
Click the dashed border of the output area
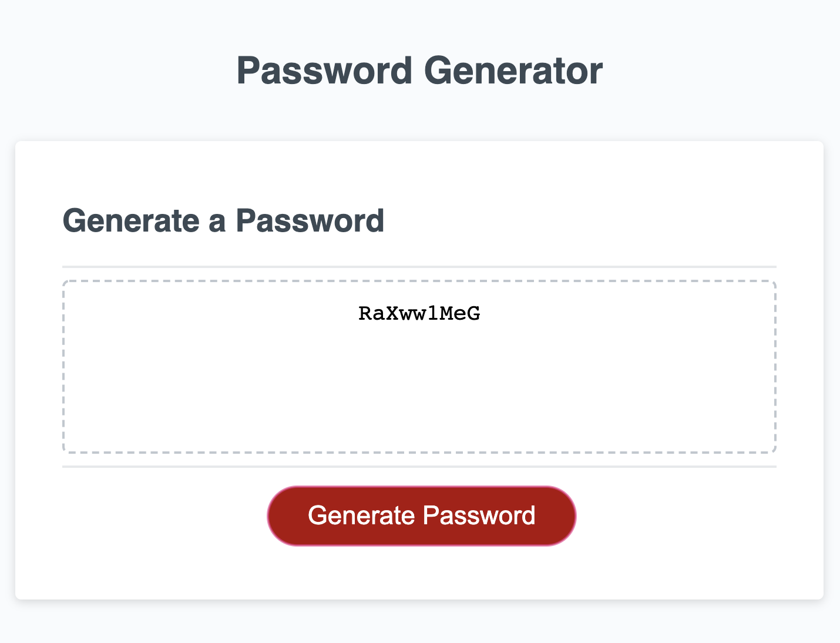[419, 280]
